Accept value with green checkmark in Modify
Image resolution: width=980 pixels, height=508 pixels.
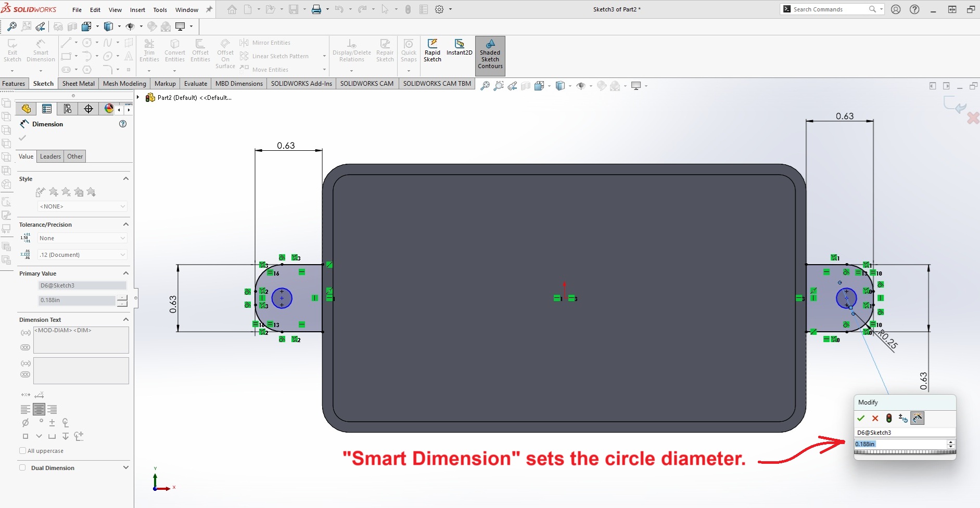click(x=861, y=419)
